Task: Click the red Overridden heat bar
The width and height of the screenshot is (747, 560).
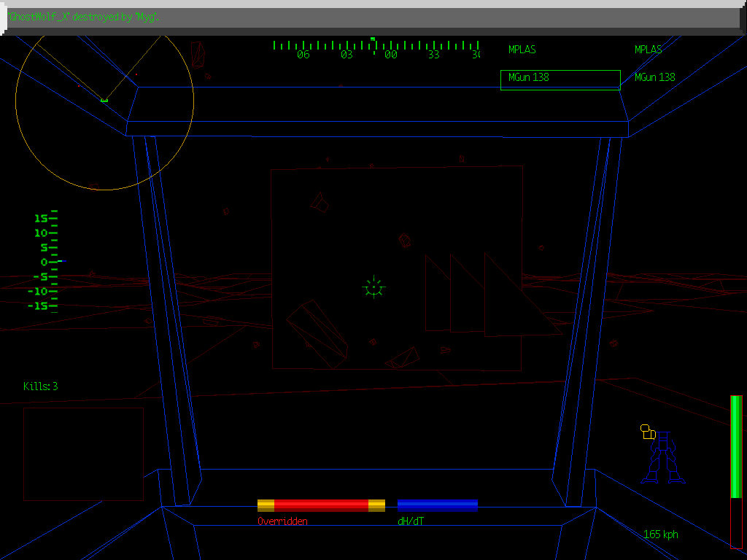Action: (x=321, y=505)
